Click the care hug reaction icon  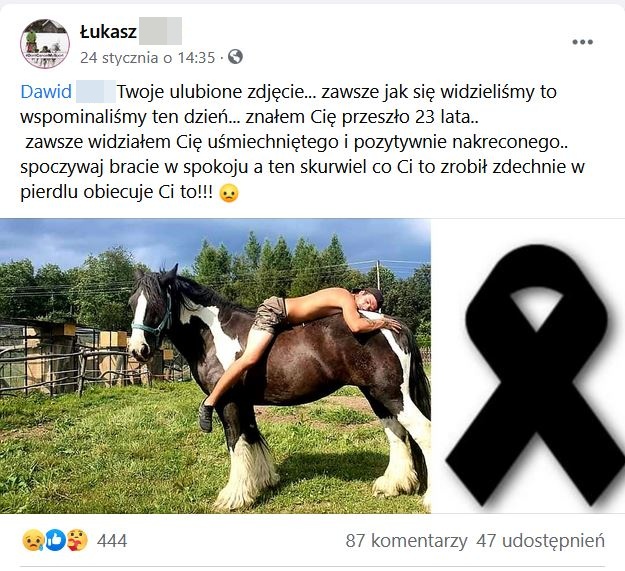(77, 540)
